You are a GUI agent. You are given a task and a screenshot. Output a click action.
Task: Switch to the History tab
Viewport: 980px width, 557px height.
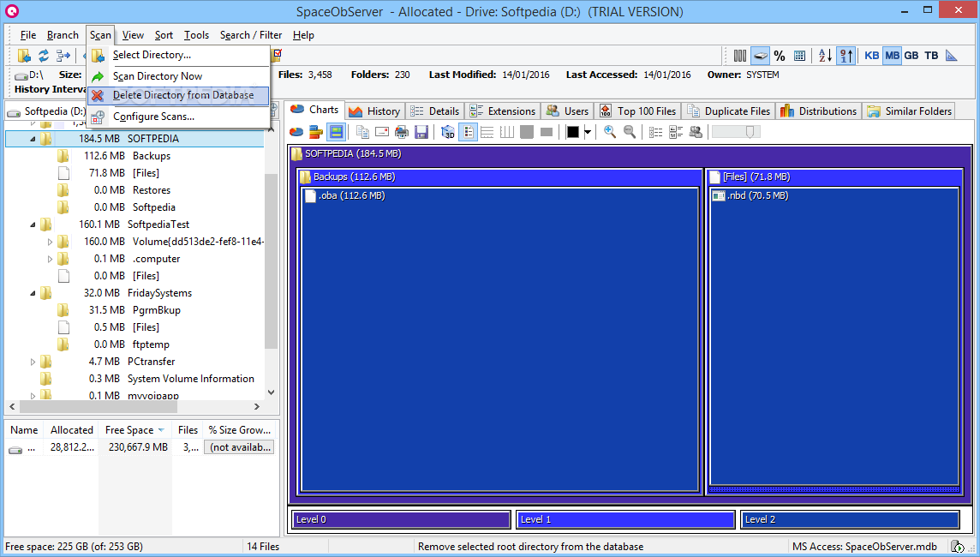[x=375, y=111]
